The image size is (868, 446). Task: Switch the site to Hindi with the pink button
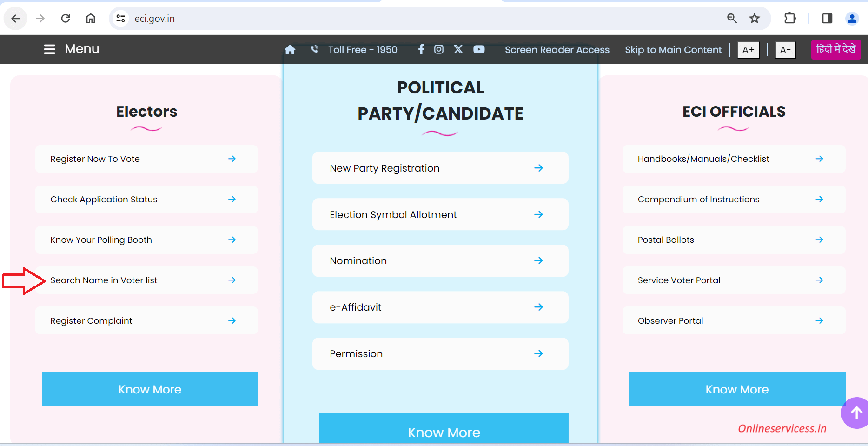tap(836, 49)
